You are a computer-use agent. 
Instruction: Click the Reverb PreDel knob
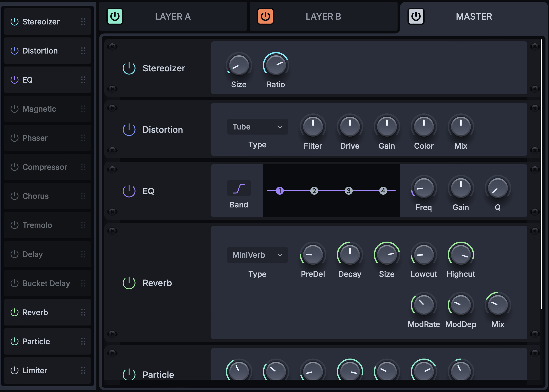[x=313, y=254]
